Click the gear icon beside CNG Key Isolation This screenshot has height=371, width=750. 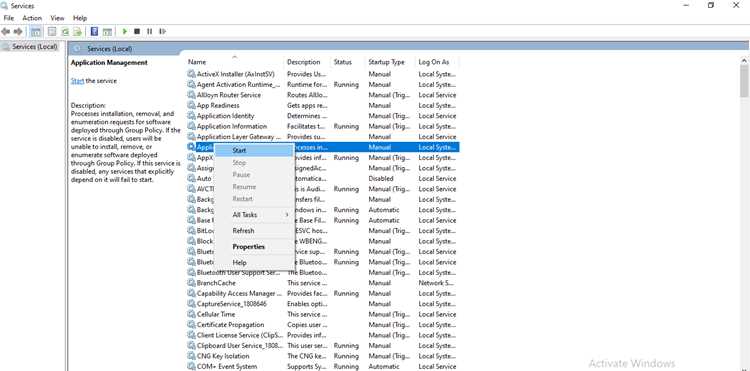pos(192,356)
